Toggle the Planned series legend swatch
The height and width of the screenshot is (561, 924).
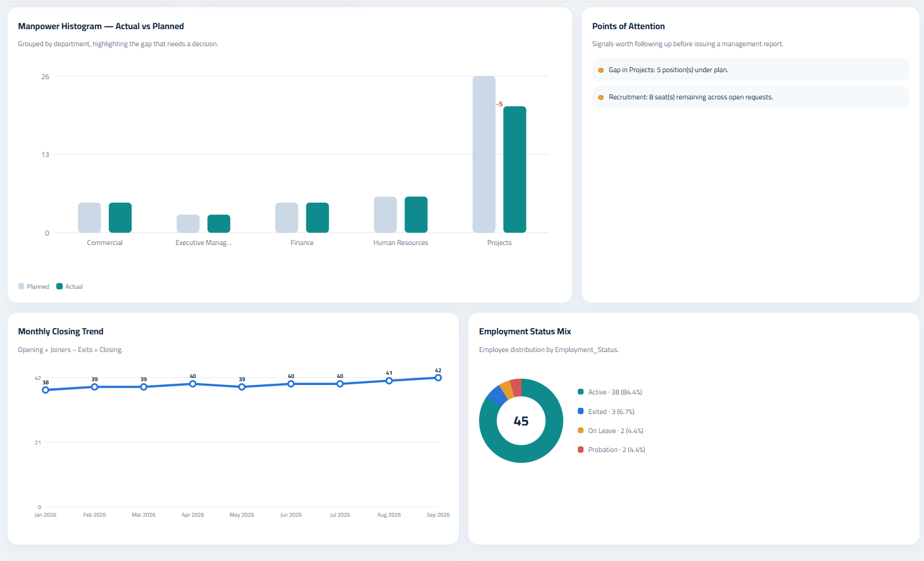point(22,286)
